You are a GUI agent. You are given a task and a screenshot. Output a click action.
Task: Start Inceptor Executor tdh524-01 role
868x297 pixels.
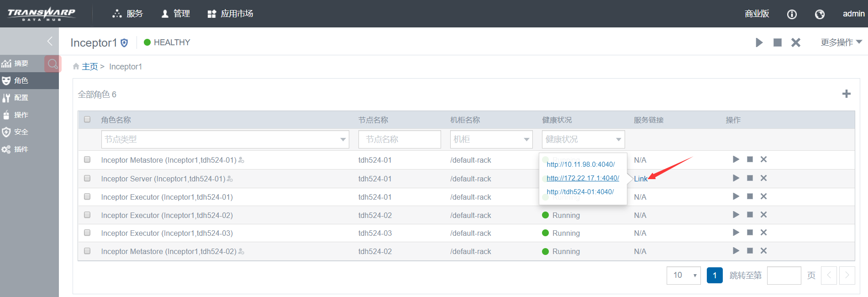tap(736, 196)
